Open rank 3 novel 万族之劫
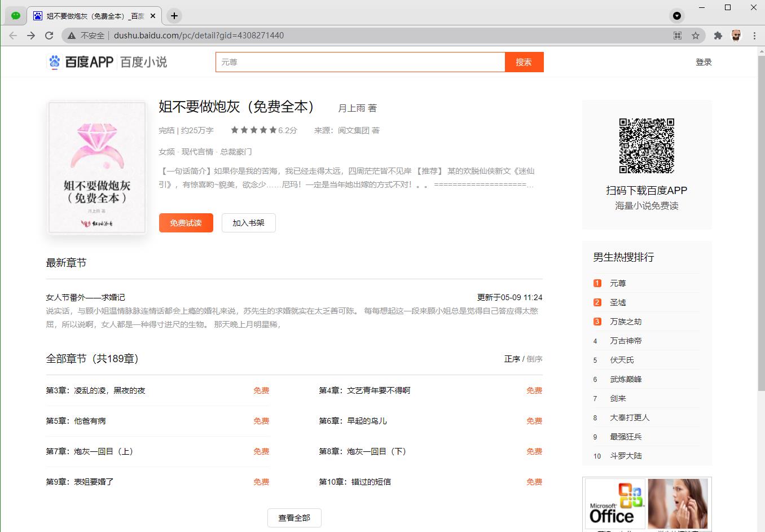 coord(626,322)
